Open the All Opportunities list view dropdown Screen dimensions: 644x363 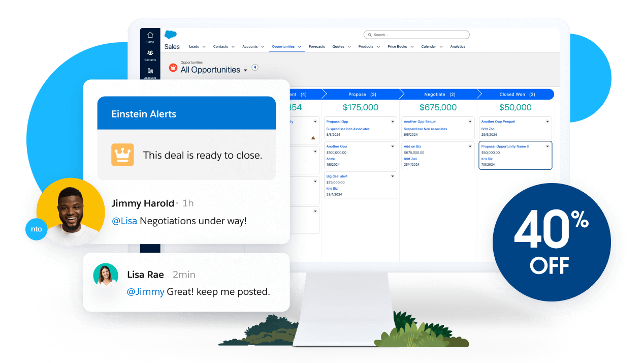[245, 70]
